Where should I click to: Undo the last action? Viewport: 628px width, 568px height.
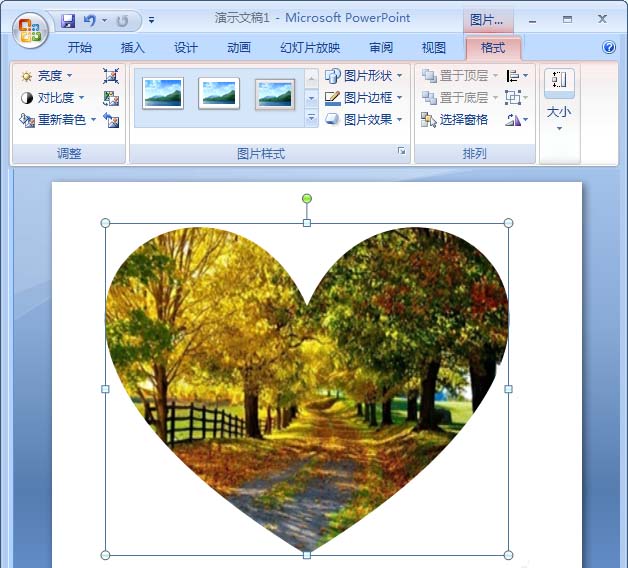point(89,20)
